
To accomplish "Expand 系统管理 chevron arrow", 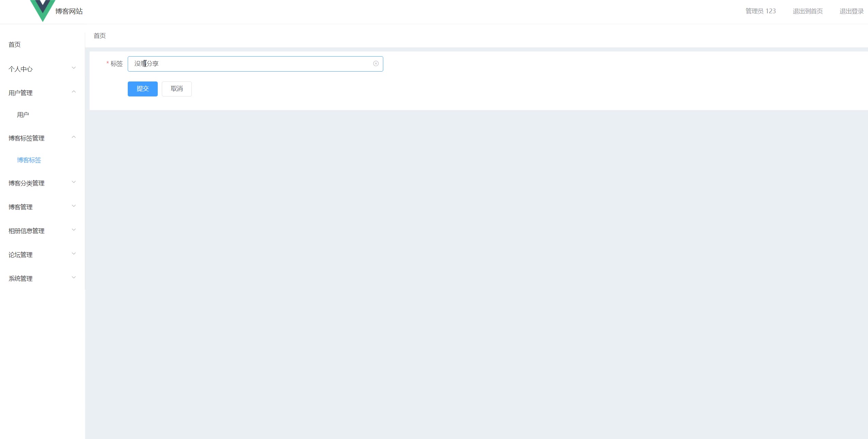I will point(74,277).
